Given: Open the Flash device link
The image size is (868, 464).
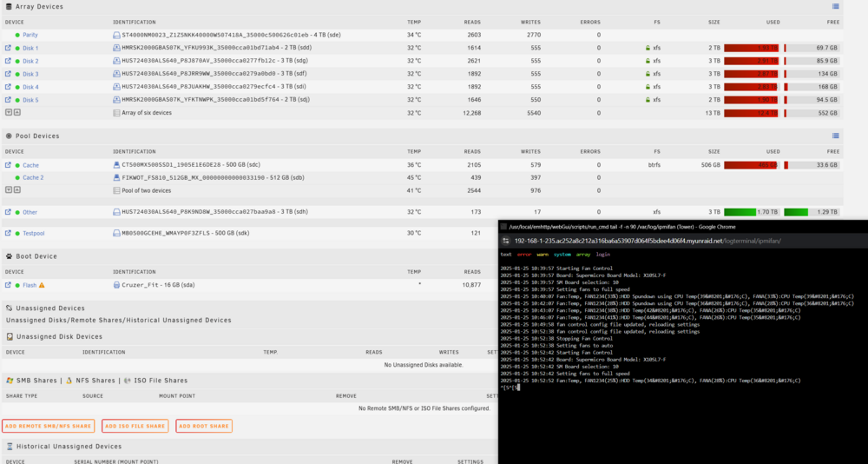Looking at the screenshot, I should click(x=30, y=285).
